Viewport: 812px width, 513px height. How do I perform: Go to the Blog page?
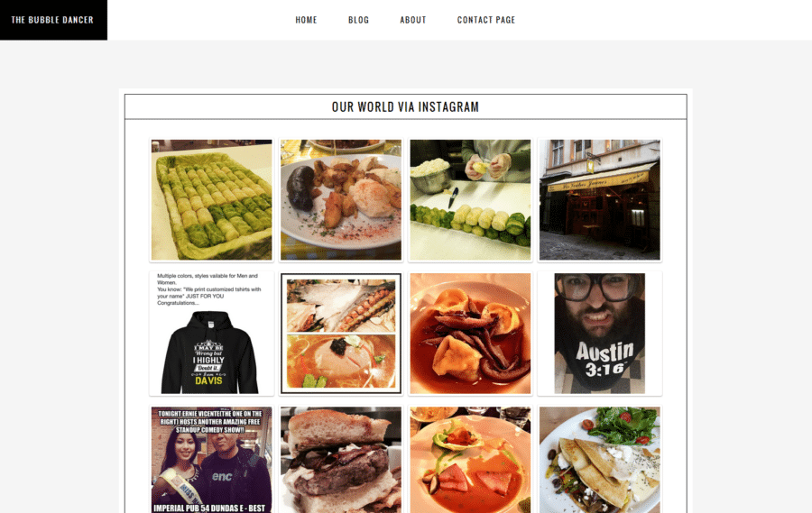(x=358, y=20)
